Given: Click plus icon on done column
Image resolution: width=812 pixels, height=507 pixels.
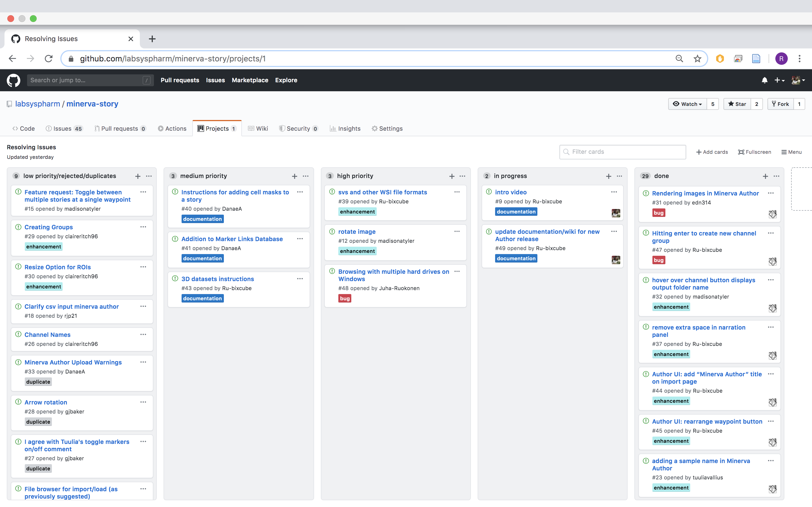Looking at the screenshot, I should (x=765, y=176).
